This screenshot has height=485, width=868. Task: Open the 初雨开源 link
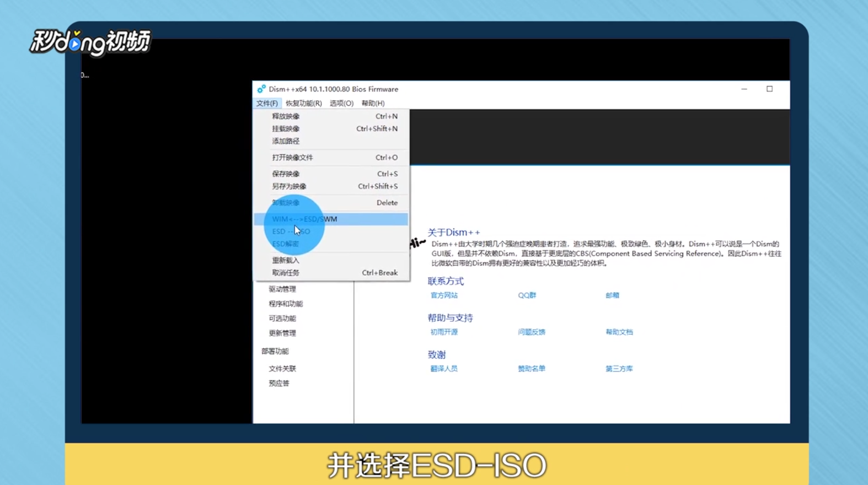point(444,332)
